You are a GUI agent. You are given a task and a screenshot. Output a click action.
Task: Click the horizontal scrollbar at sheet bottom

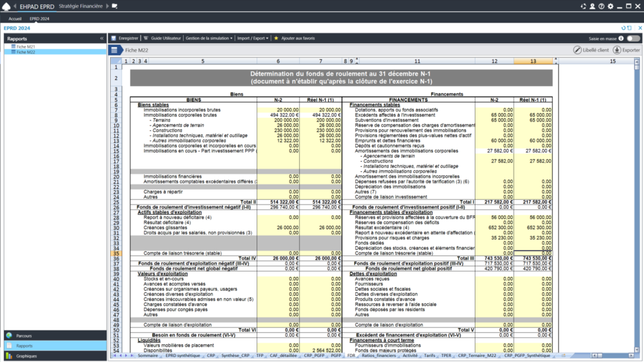(613, 356)
